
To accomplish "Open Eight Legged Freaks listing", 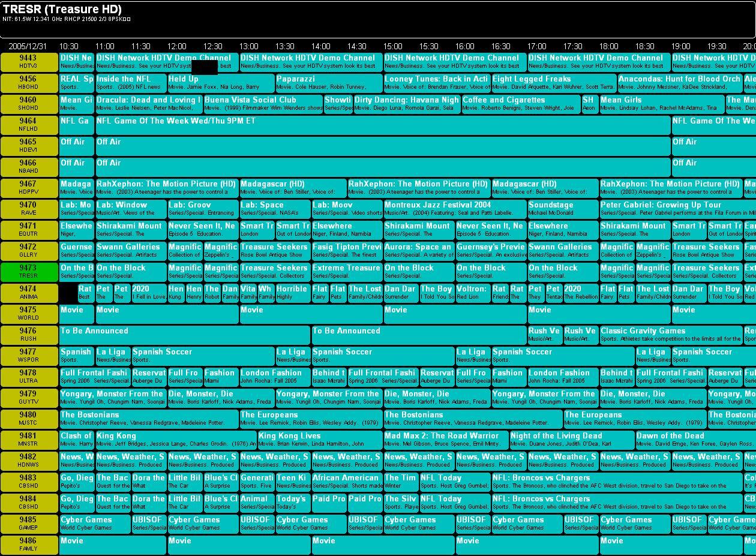I will coord(554,83).
